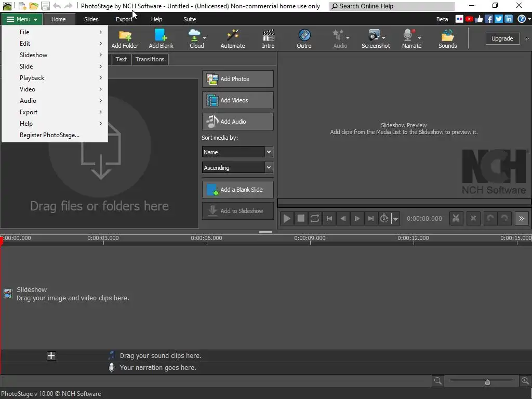This screenshot has width=532, height=399.
Task: Click the zoom out magnifier on timeline
Action: [438, 381]
